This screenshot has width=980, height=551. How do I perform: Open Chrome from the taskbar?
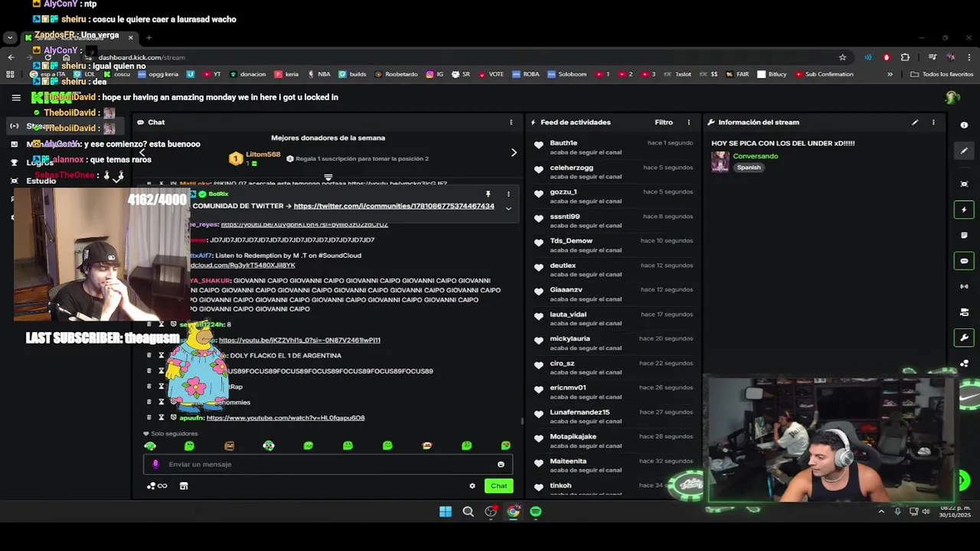point(513,511)
